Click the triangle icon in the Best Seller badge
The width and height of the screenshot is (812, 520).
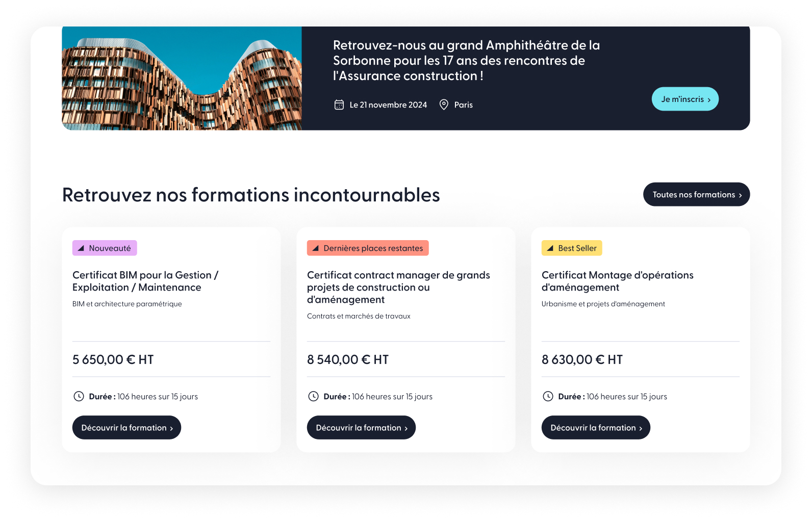pyautogui.click(x=550, y=248)
